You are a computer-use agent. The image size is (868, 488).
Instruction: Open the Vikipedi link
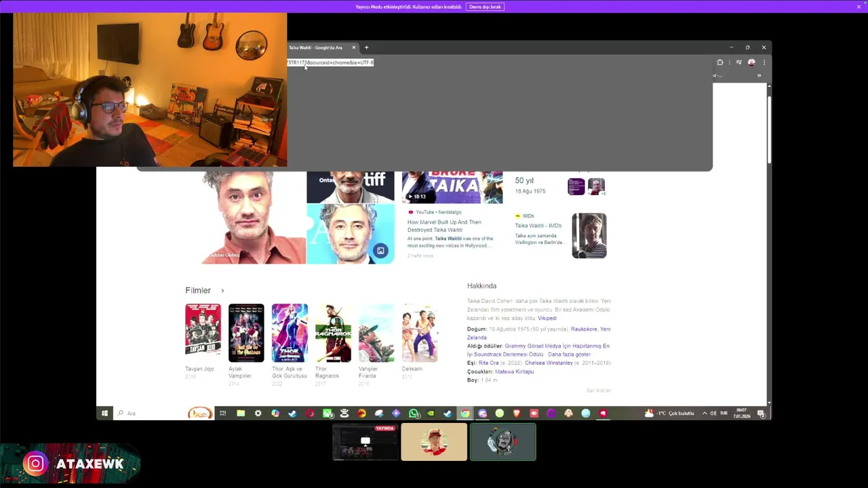click(547, 319)
